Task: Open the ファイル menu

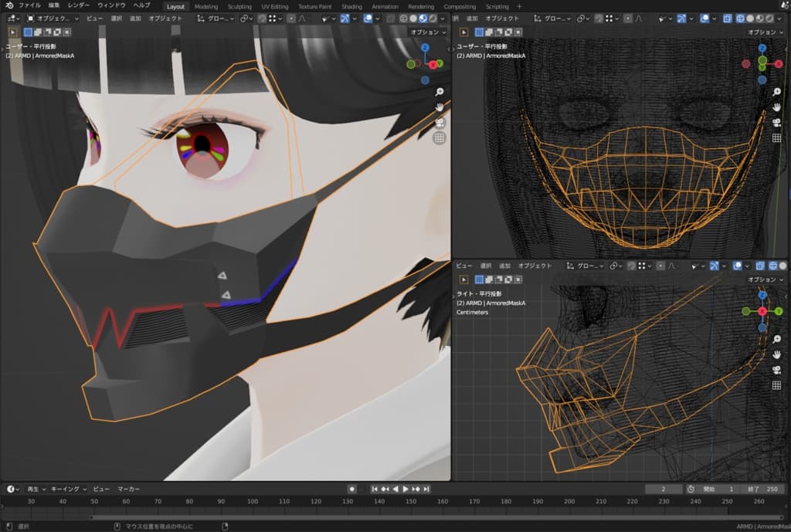Action: pyautogui.click(x=29, y=6)
